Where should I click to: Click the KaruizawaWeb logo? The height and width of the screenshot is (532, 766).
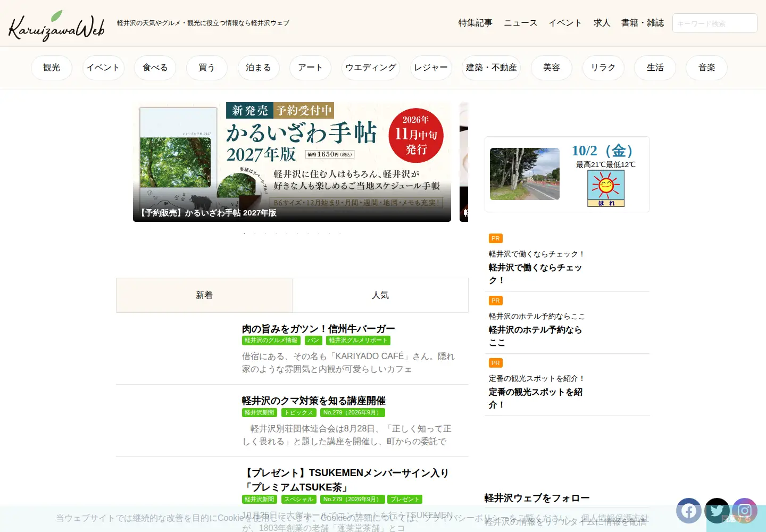56,25
